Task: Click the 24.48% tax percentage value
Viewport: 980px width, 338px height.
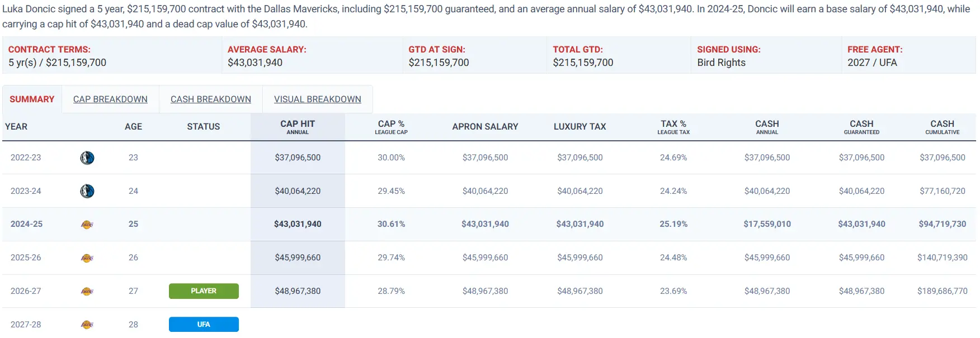Action: point(673,258)
